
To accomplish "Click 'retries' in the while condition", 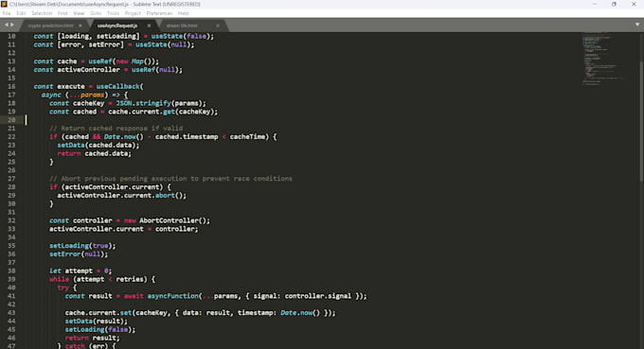I will [130, 279].
